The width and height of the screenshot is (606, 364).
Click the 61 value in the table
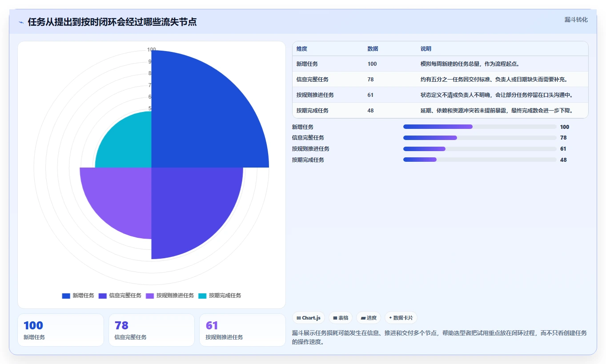371,95
